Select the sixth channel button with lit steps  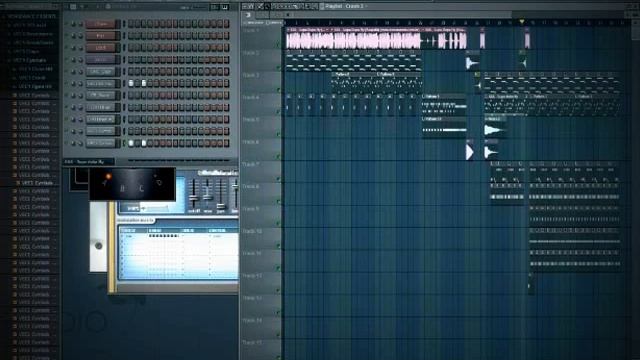(101, 84)
